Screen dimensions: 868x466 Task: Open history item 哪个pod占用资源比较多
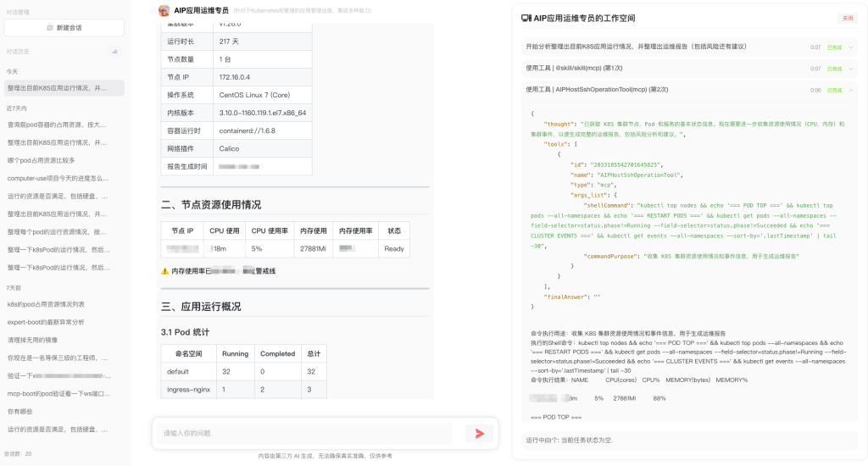[42, 160]
